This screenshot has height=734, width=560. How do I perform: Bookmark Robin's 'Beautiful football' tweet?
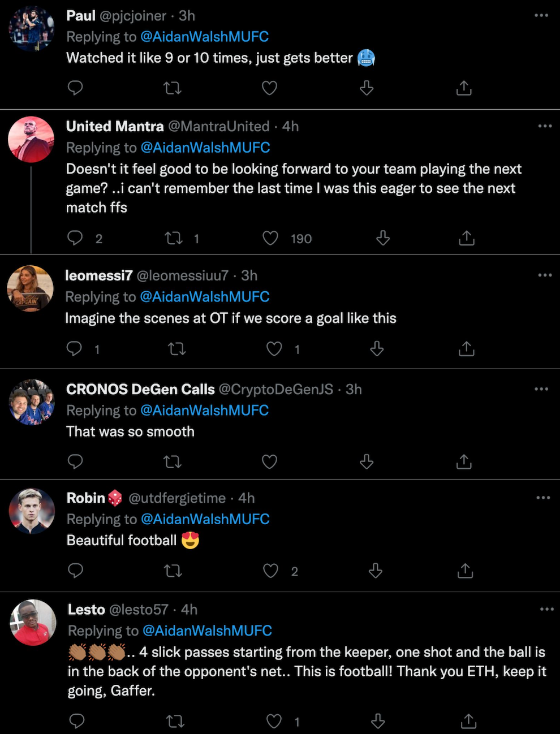click(x=376, y=571)
